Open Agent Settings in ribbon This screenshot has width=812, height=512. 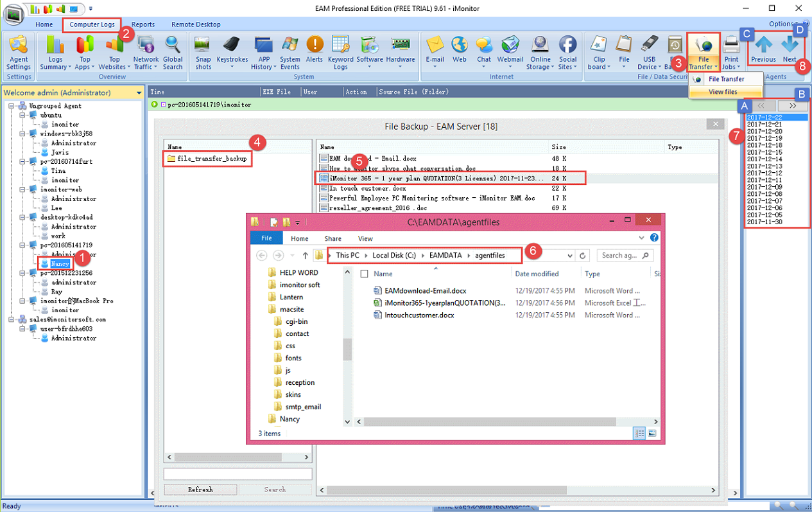point(18,53)
